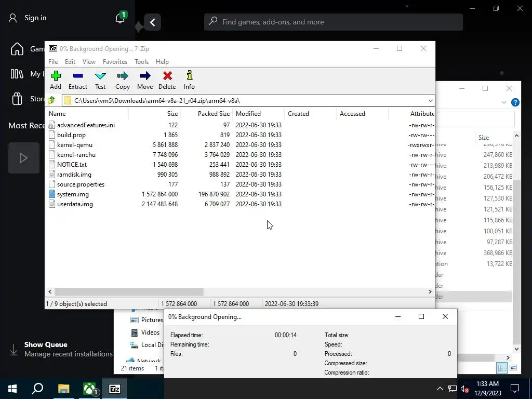Click the Explorer vertical scrollbar down arrow

[516, 349]
